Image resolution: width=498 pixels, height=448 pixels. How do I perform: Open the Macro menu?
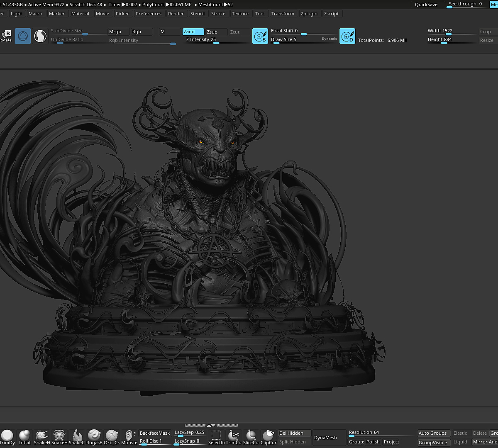click(x=36, y=14)
